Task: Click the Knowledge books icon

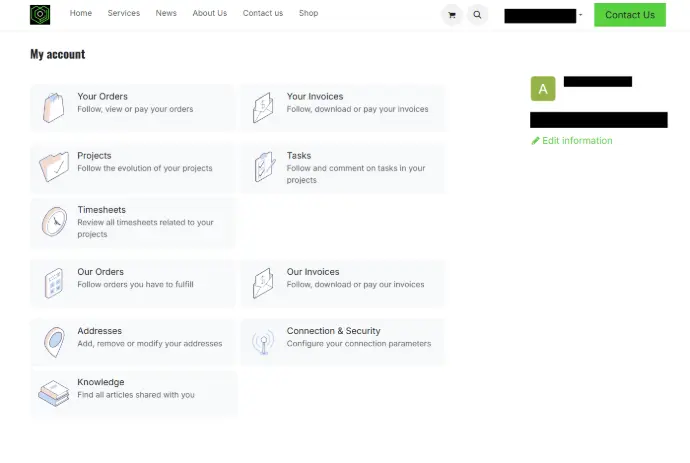Action: pos(54,392)
